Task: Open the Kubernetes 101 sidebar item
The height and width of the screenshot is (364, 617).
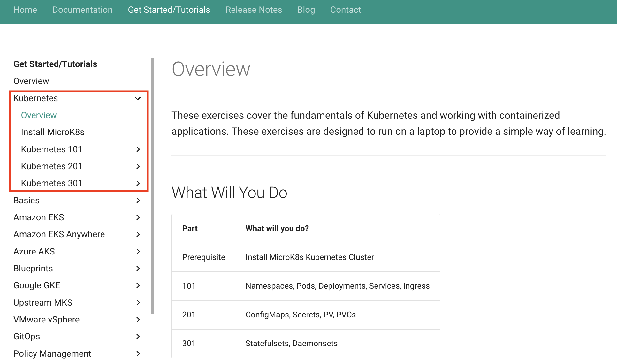Action: pos(52,149)
